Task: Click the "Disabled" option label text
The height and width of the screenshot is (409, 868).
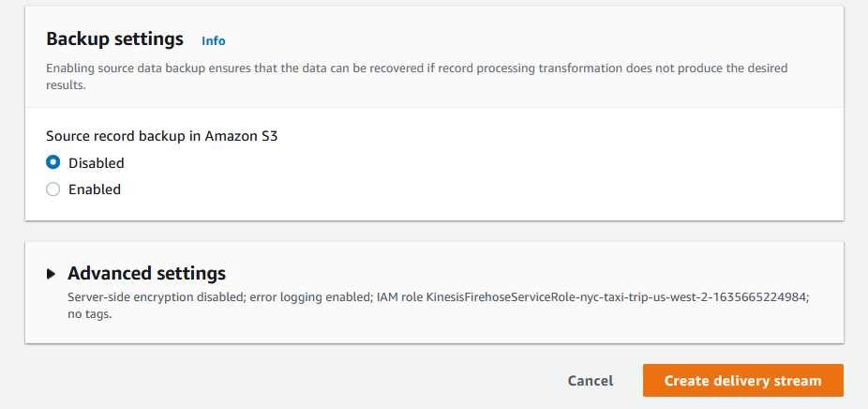Action: pyautogui.click(x=97, y=163)
